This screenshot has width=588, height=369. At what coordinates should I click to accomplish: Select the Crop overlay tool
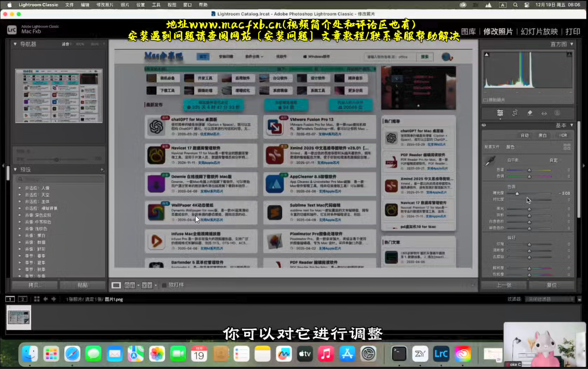pyautogui.click(x=515, y=113)
